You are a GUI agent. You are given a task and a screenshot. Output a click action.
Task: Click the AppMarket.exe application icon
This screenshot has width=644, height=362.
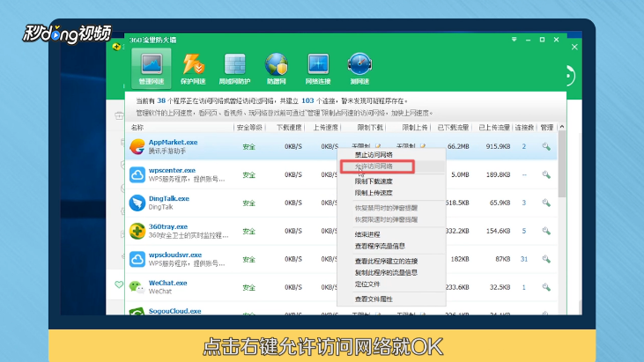coord(137,146)
